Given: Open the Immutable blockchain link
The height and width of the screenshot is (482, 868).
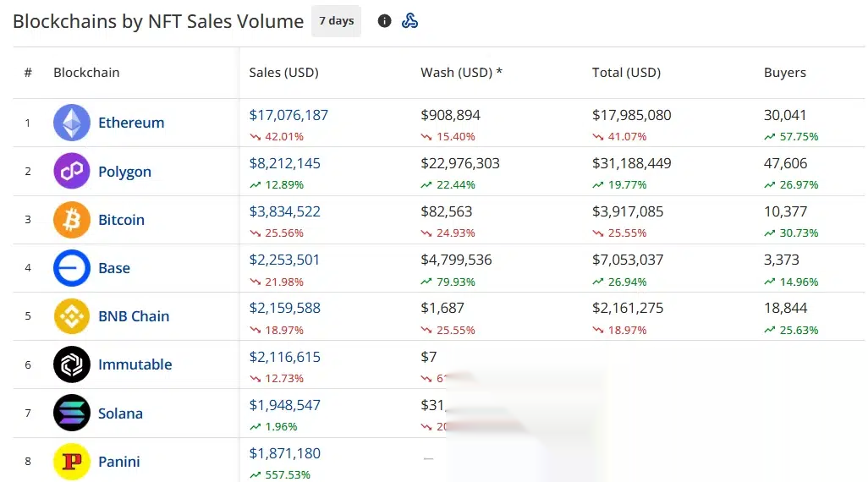Looking at the screenshot, I should [135, 364].
